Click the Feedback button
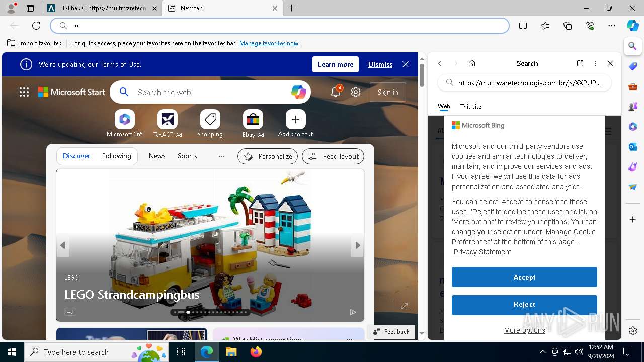The image size is (644, 362). tap(391, 331)
